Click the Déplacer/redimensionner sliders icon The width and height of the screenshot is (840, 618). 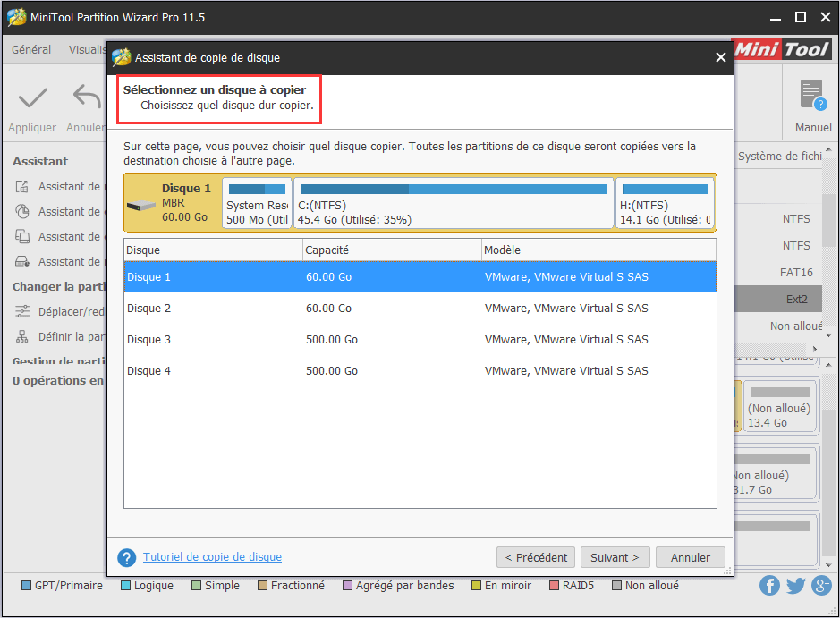[22, 311]
